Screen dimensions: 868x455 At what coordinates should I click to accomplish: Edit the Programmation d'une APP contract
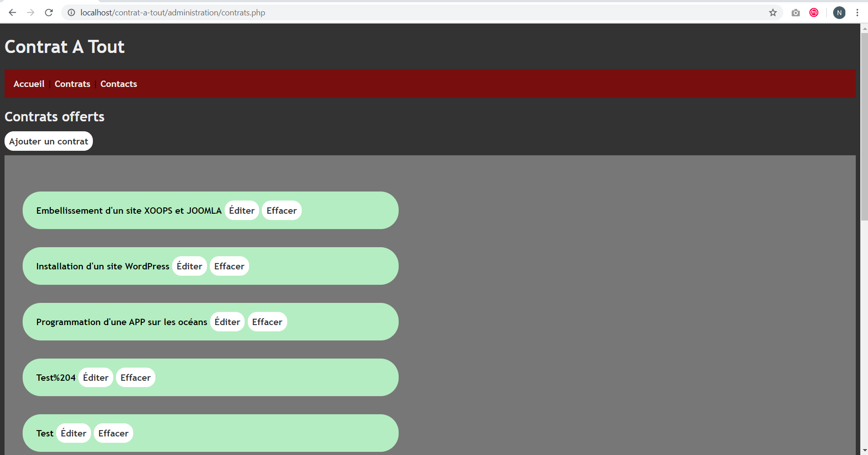coord(227,322)
